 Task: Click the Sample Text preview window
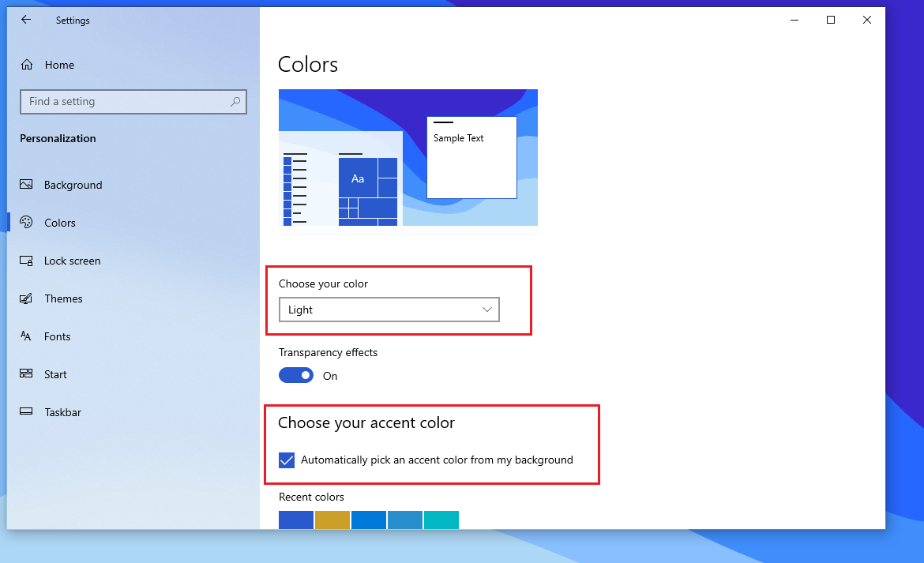point(471,158)
